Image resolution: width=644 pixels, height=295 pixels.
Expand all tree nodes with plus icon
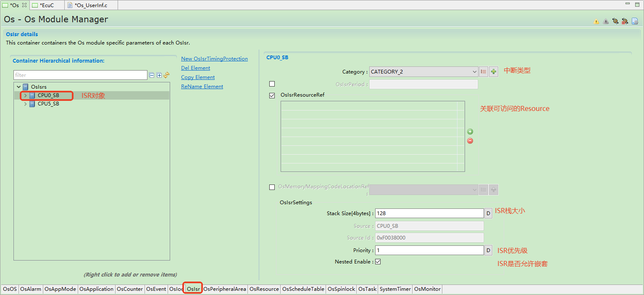click(159, 75)
